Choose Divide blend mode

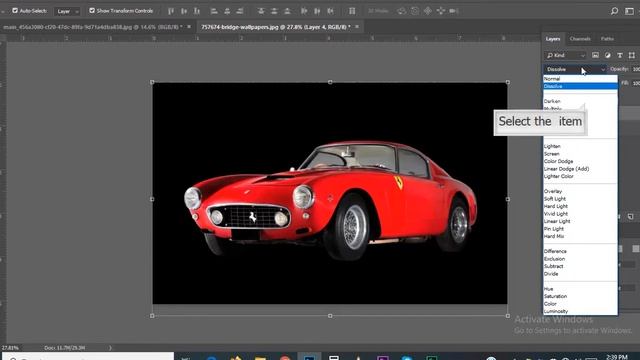(x=580, y=273)
